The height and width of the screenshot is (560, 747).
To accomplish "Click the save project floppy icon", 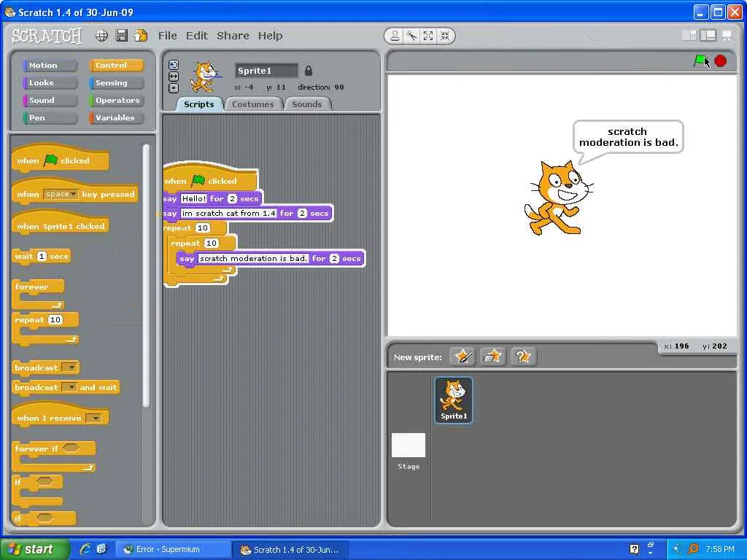I will click(122, 36).
